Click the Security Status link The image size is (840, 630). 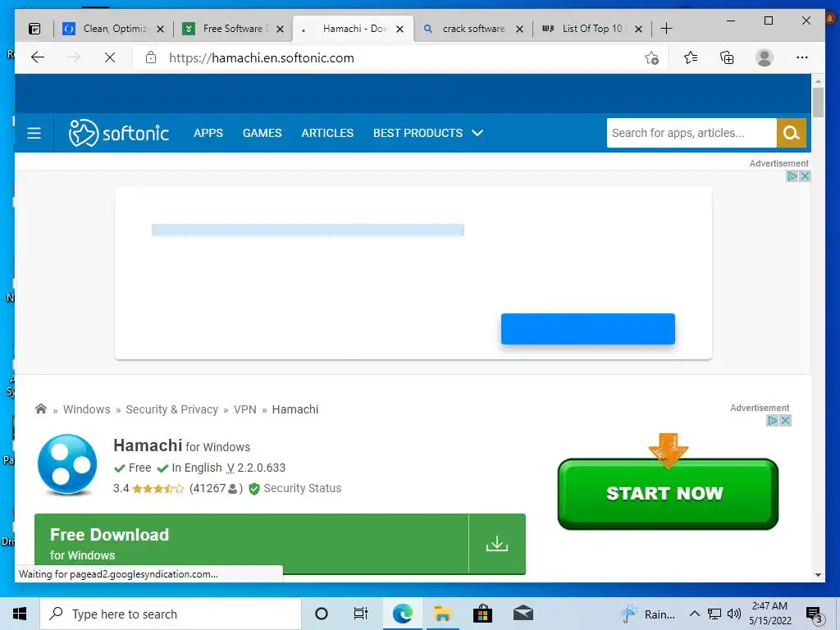(x=302, y=489)
